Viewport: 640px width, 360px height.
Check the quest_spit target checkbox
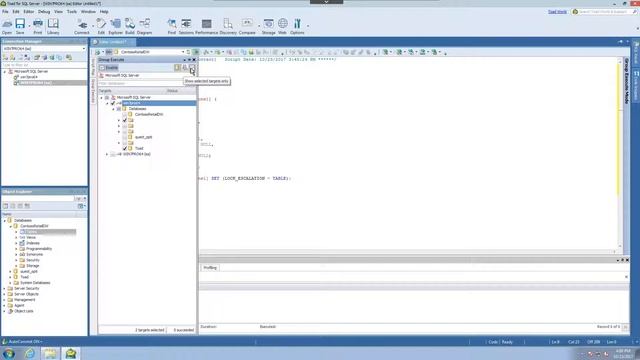(125, 137)
